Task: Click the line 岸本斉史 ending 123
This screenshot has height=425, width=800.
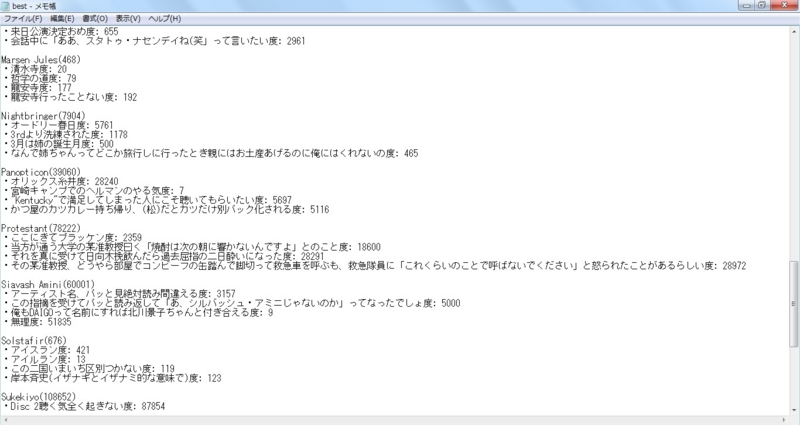Action: pos(112,378)
